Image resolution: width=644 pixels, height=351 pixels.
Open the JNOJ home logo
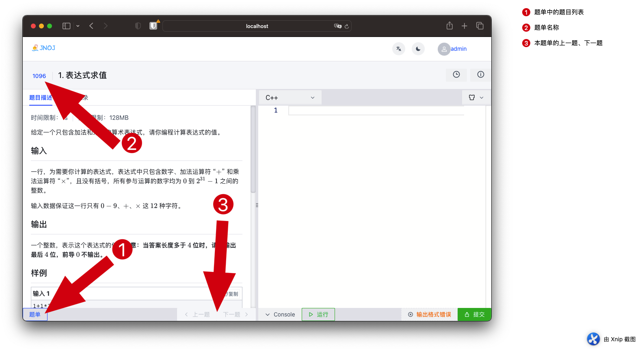point(43,48)
